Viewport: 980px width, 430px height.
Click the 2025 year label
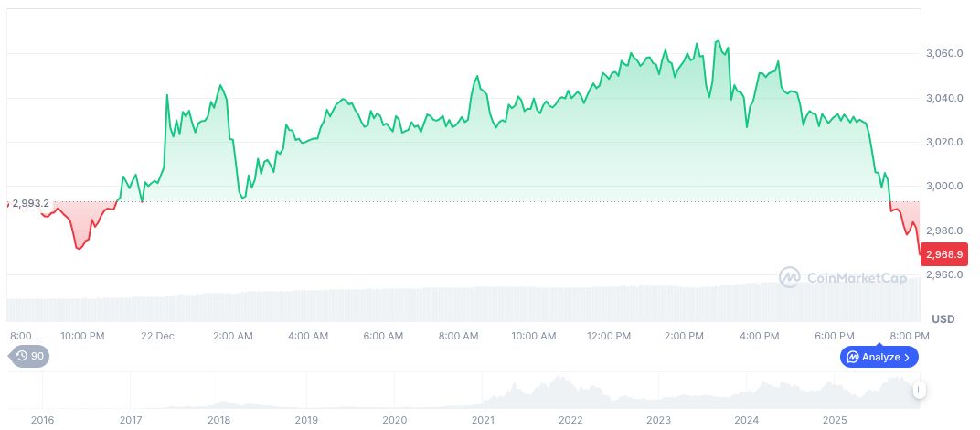[835, 419]
